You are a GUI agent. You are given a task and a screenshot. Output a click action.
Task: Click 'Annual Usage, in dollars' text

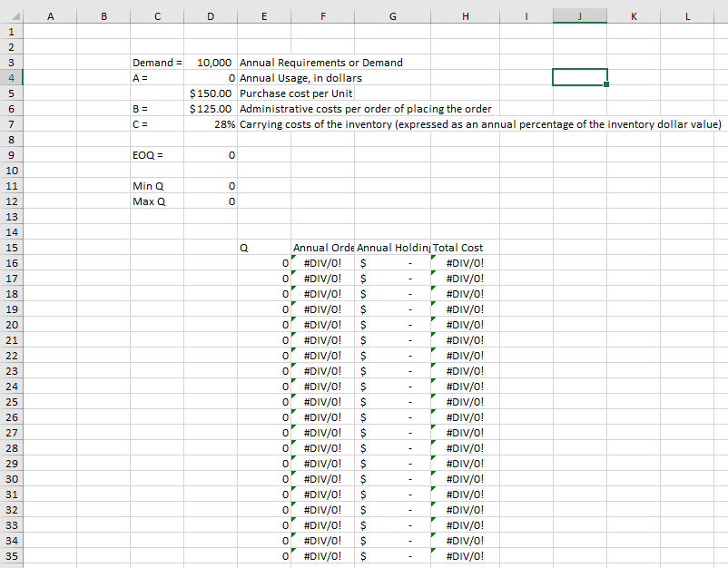coord(300,78)
